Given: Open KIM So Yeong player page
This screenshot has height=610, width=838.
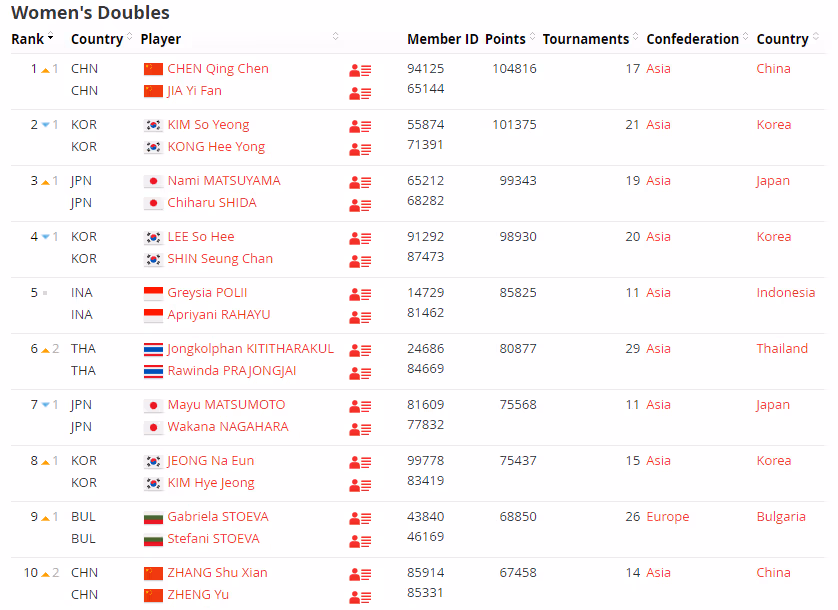Looking at the screenshot, I should coord(208,125).
